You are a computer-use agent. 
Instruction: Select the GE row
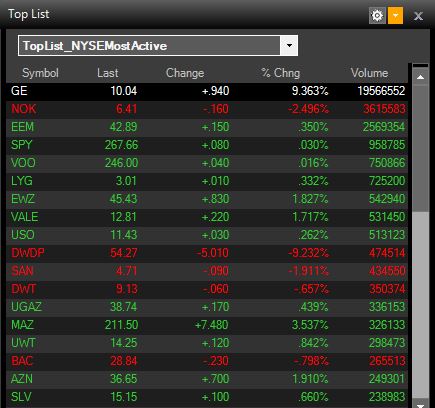(207, 91)
